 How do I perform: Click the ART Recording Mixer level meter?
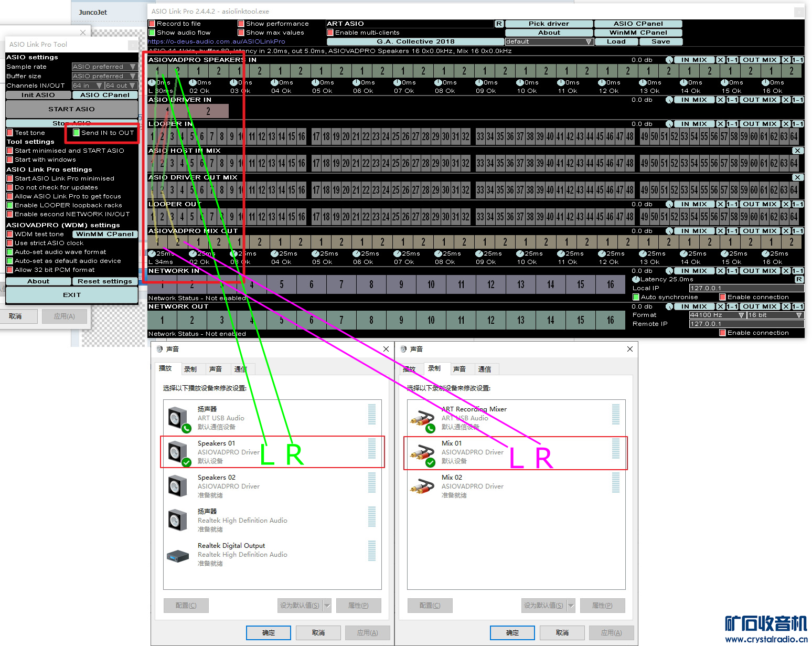[x=616, y=415]
